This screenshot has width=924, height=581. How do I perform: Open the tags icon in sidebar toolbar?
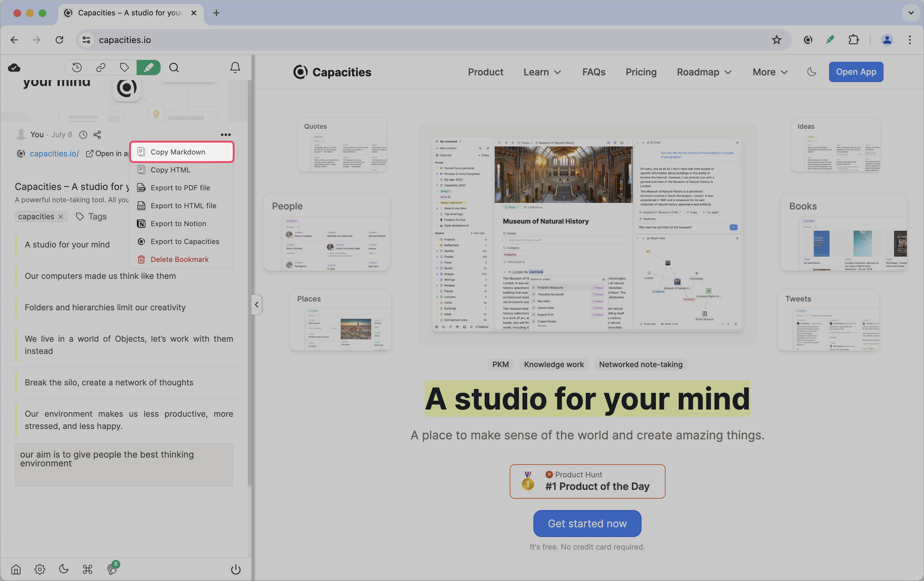click(x=124, y=68)
